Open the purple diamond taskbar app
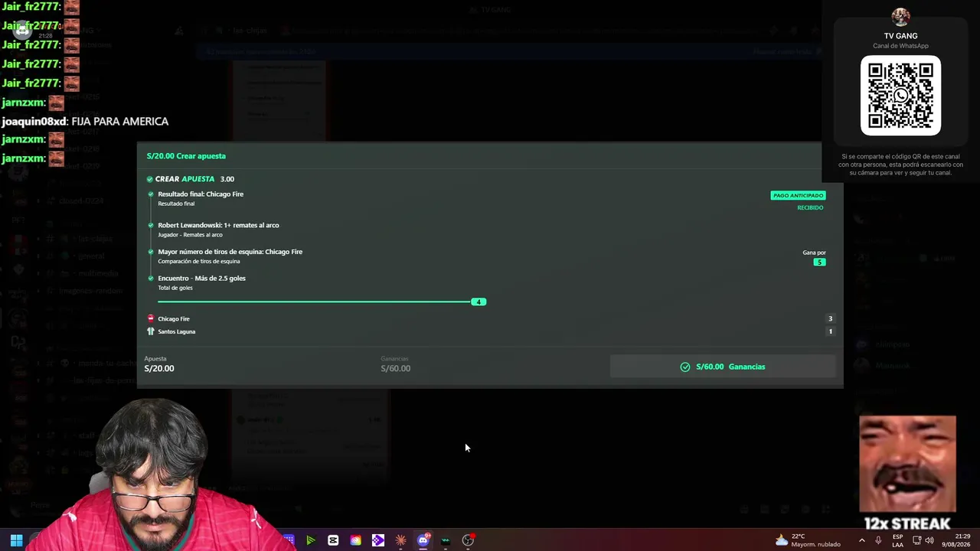Viewport: 980px width, 551px height. click(x=378, y=540)
